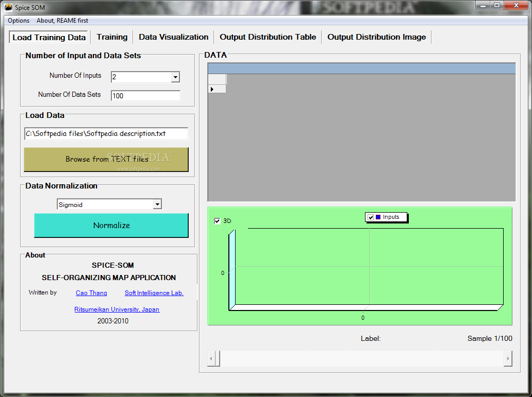Switch to Load Training Data tab
The image size is (532, 397).
[x=49, y=37]
